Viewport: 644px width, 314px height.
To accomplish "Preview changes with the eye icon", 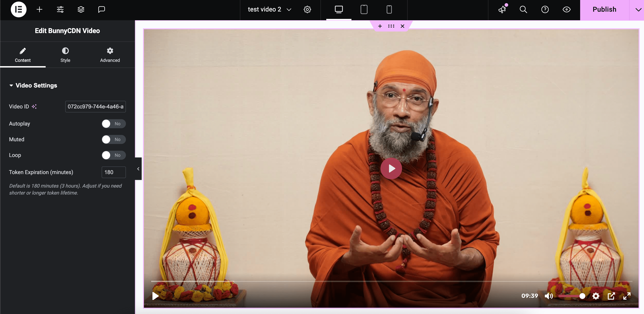I will click(566, 9).
